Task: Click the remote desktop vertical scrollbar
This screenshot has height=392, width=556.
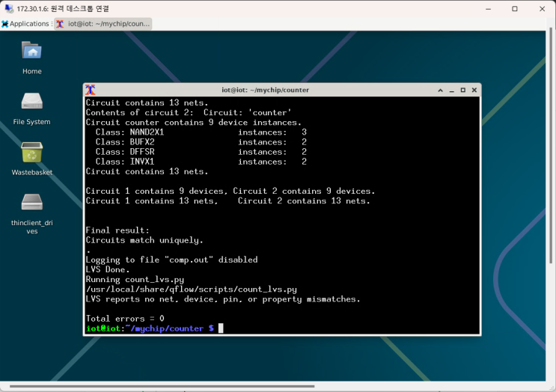Action: [551, 145]
